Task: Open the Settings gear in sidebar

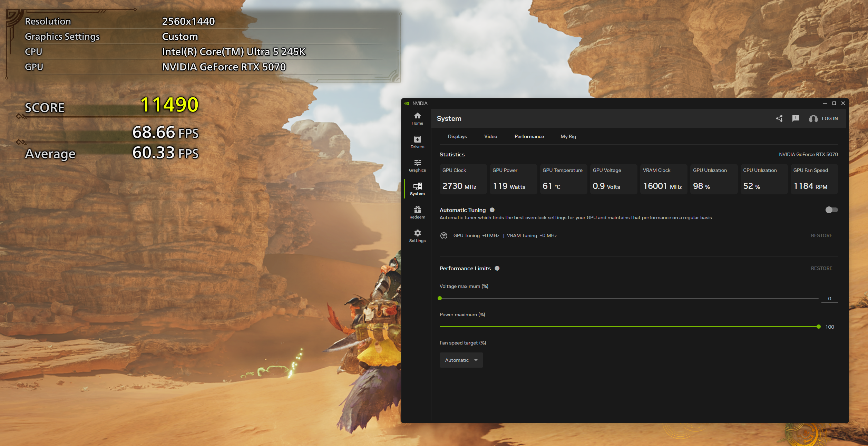Action: [x=417, y=236]
